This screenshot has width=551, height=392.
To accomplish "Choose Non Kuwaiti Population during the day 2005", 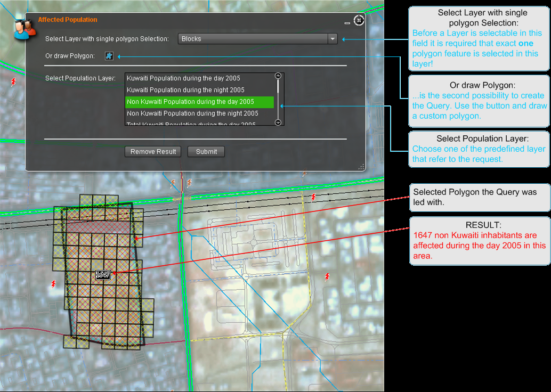I will click(190, 102).
